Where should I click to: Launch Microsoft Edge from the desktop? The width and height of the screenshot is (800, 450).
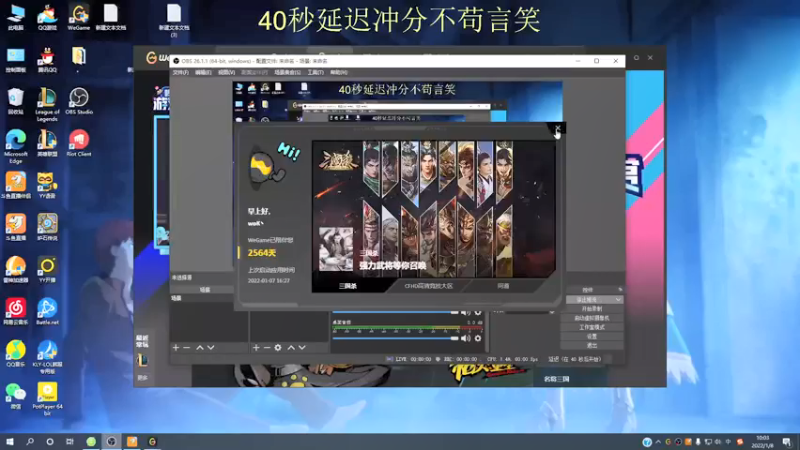coord(16,146)
